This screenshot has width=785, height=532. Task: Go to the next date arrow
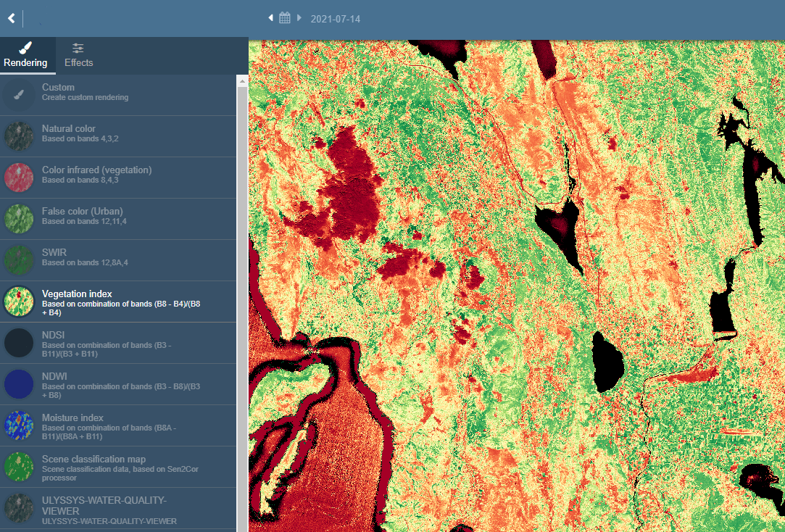pyautogui.click(x=299, y=18)
